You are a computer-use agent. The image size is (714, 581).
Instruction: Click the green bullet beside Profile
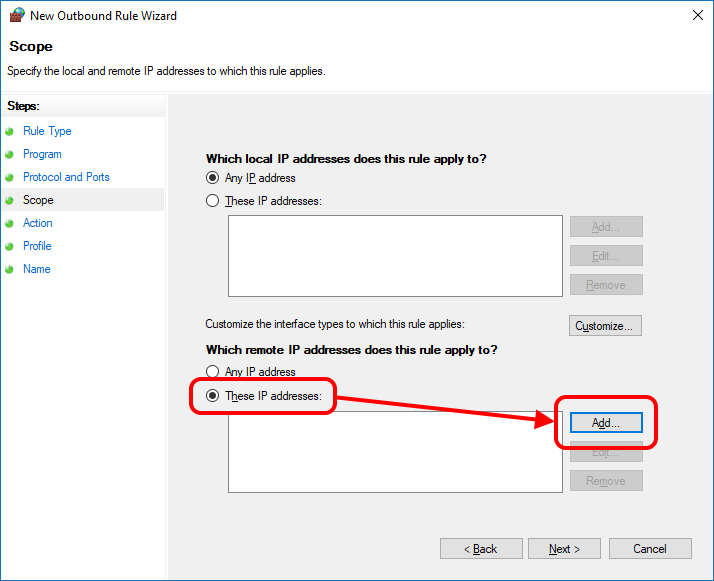coord(10,246)
